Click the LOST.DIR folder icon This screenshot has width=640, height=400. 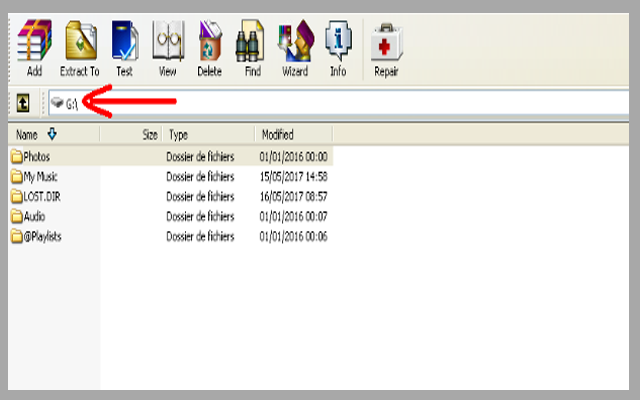(17, 196)
